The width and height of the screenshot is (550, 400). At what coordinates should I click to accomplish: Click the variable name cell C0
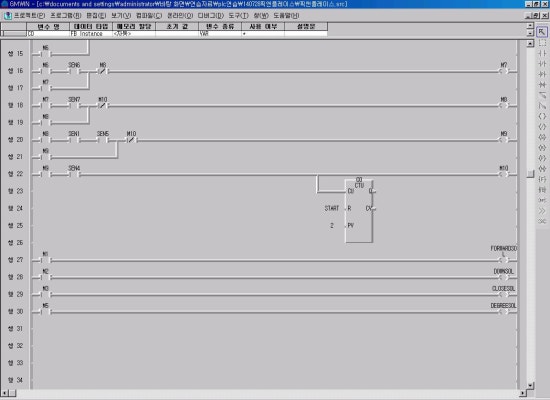pos(48,34)
